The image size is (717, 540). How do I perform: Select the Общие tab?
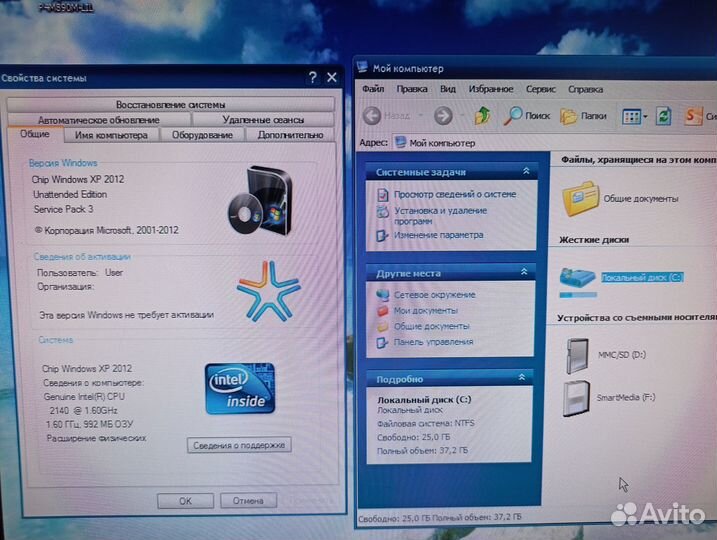click(35, 134)
